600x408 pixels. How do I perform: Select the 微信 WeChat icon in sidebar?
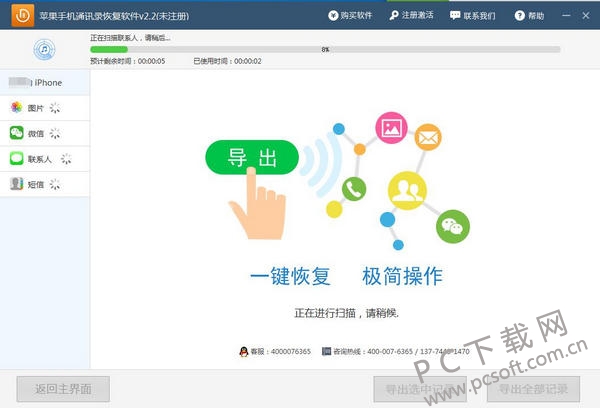(17, 133)
